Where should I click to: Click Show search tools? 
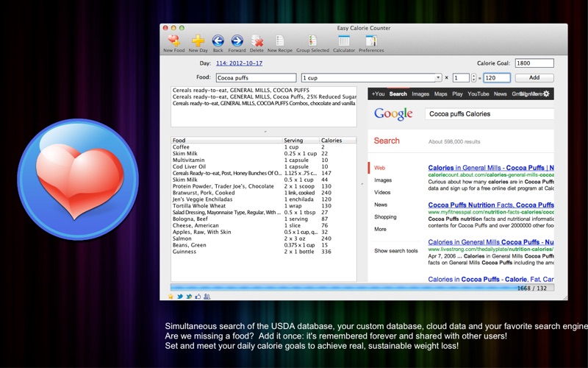coord(396,251)
